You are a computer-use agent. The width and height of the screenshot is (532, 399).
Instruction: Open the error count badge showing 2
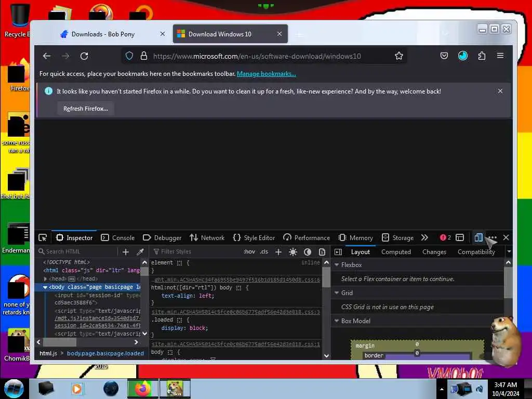tap(445, 237)
